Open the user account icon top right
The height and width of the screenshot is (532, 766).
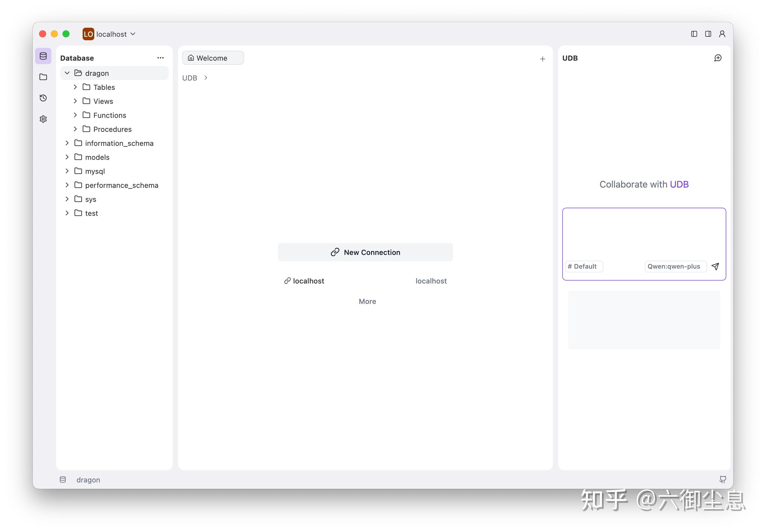click(x=722, y=34)
